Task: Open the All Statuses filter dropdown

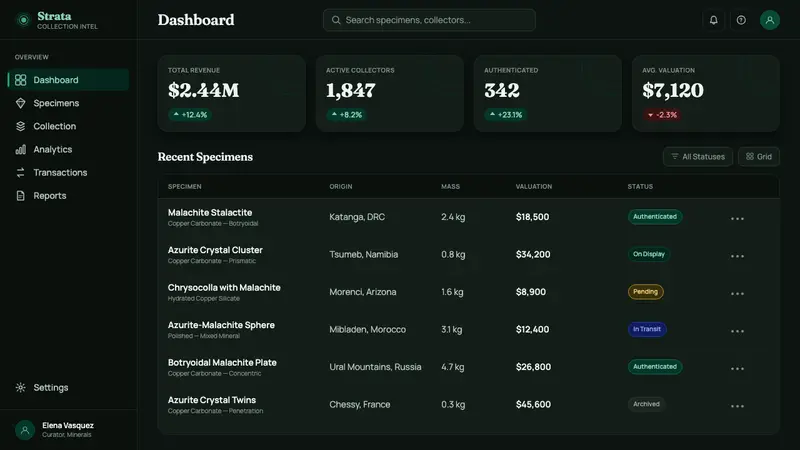Action: (x=697, y=157)
